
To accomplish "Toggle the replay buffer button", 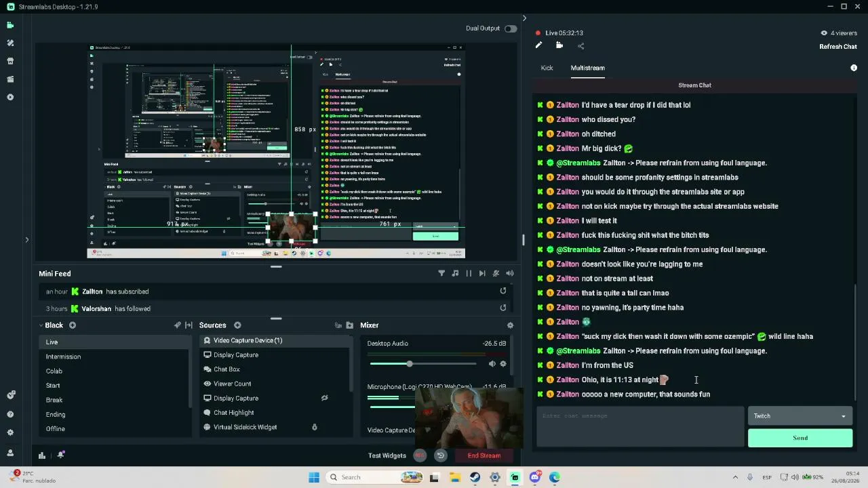I will click(x=440, y=455).
